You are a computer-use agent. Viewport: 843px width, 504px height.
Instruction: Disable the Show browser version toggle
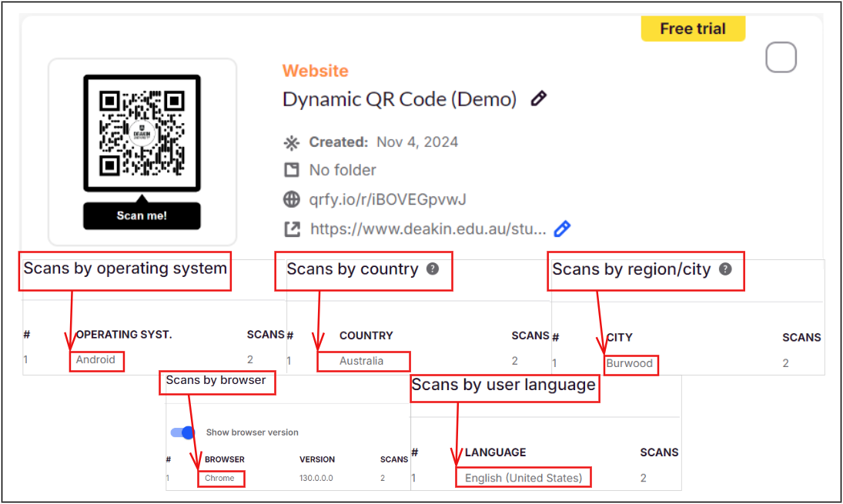tap(183, 432)
